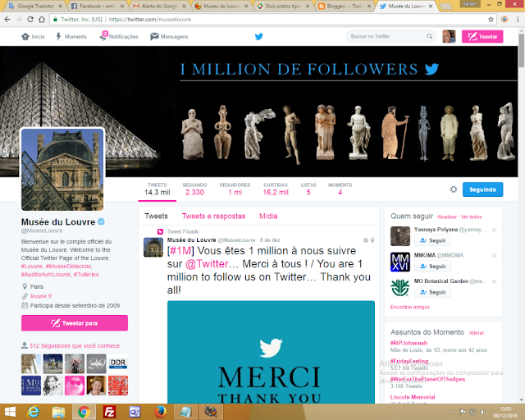Click Atualizar in Quem seguir
Image resolution: width=525 pixels, height=420 pixels.
tap(446, 217)
